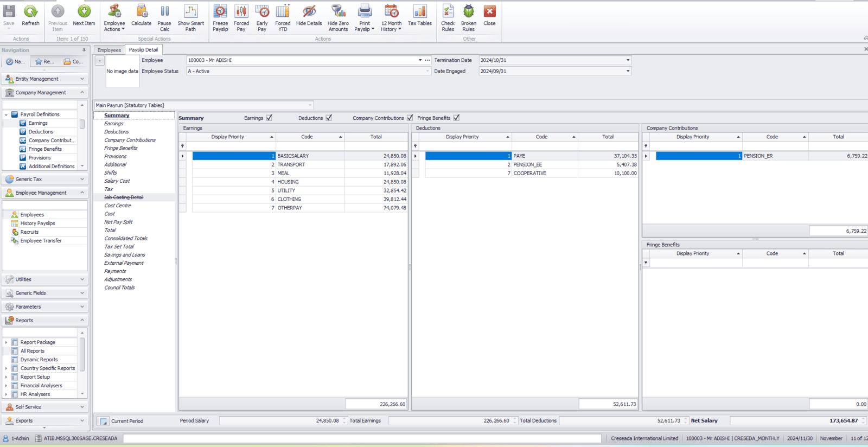Viewport: 868px width, 447px height.
Task: Collapse Payroll Definitions tree node
Action: pyautogui.click(x=6, y=114)
